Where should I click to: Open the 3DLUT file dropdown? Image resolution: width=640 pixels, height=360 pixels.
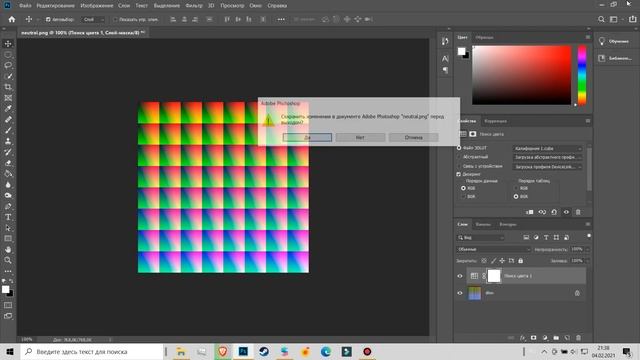click(x=547, y=149)
